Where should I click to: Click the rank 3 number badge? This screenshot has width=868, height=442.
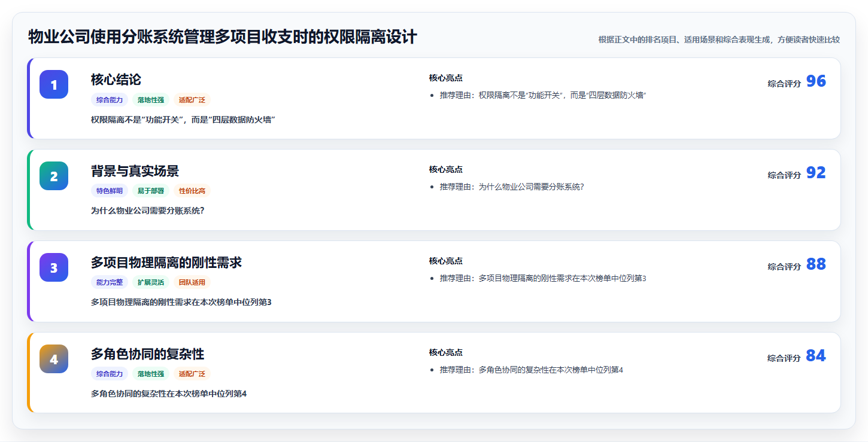[54, 267]
